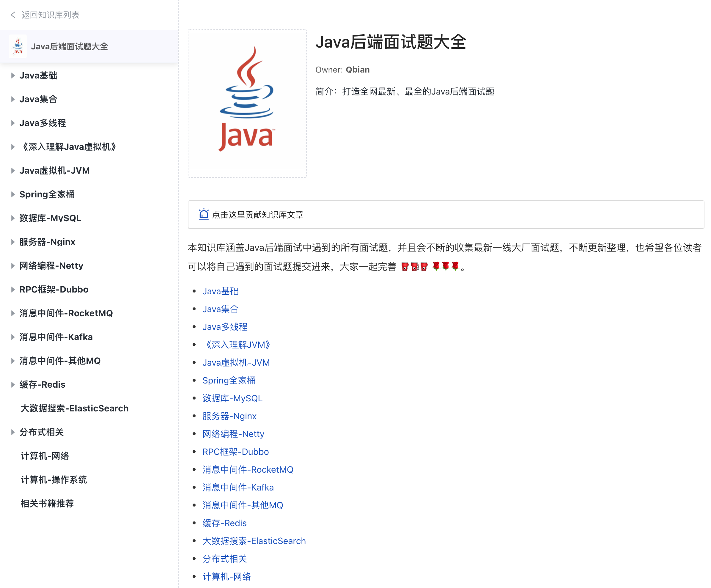This screenshot has height=588, width=711.
Task: Follow the 缓存-Redis content link
Action: pos(224,523)
